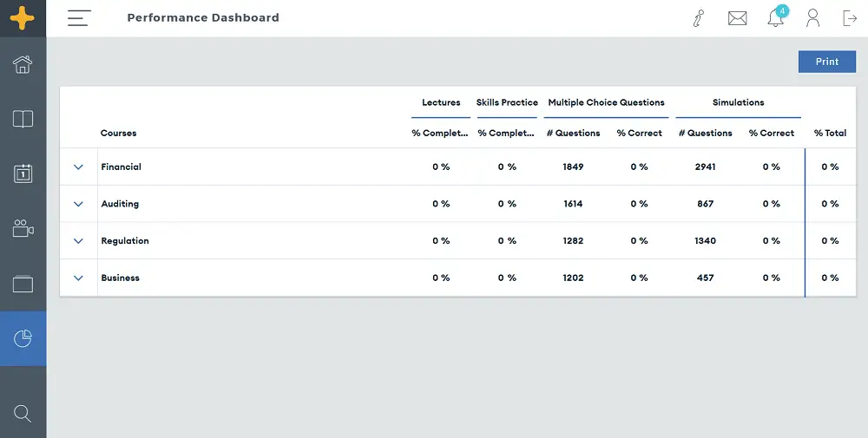Open the info icon in header
Viewport: 868px width, 438px height.
tap(699, 18)
